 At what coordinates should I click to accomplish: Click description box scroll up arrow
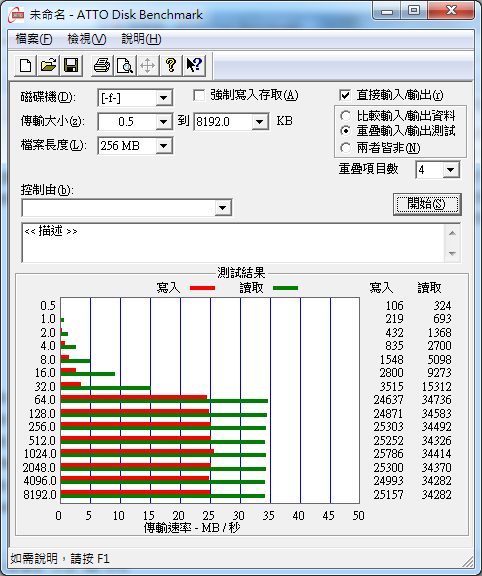click(x=452, y=233)
